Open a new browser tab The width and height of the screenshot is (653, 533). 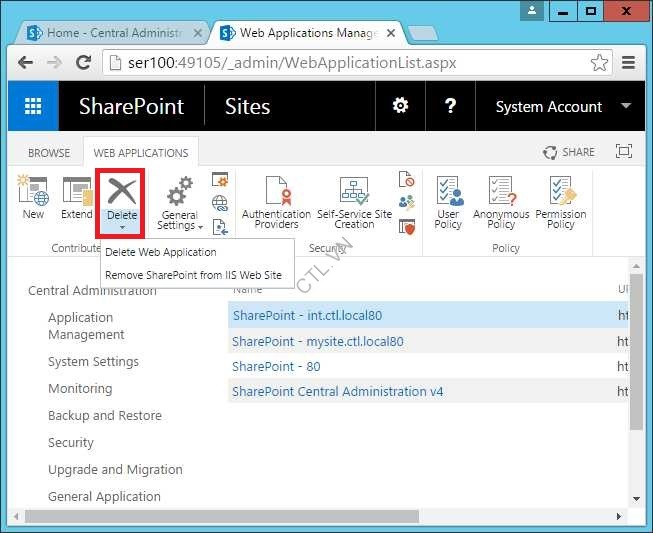tap(423, 33)
